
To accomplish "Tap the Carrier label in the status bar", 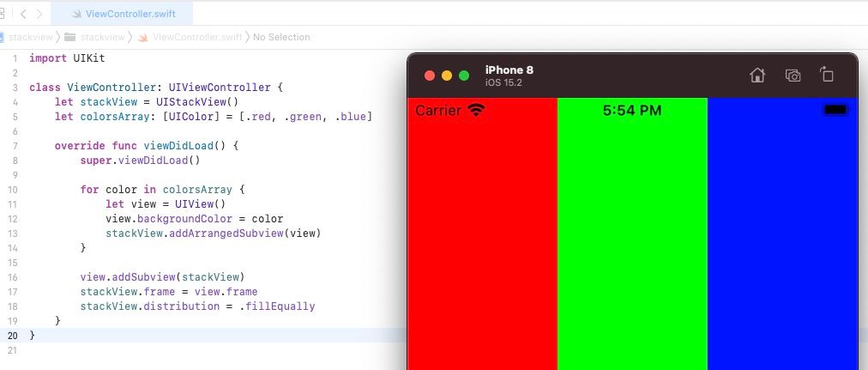I will (438, 110).
